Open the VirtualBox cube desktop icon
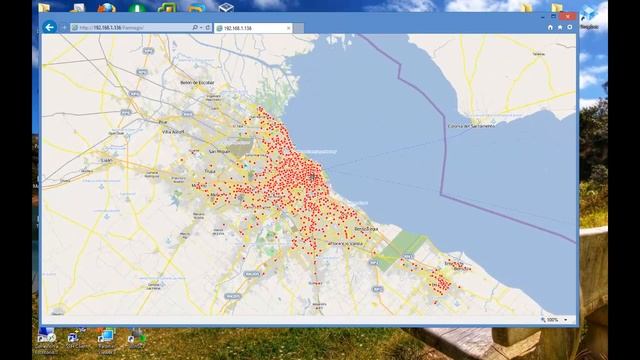 pyautogui.click(x=226, y=7)
